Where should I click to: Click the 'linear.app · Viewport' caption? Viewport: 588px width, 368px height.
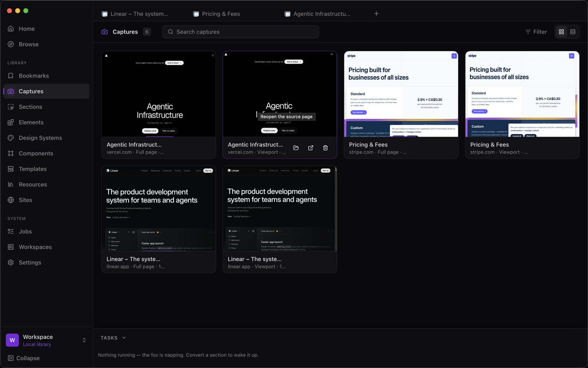(x=257, y=267)
